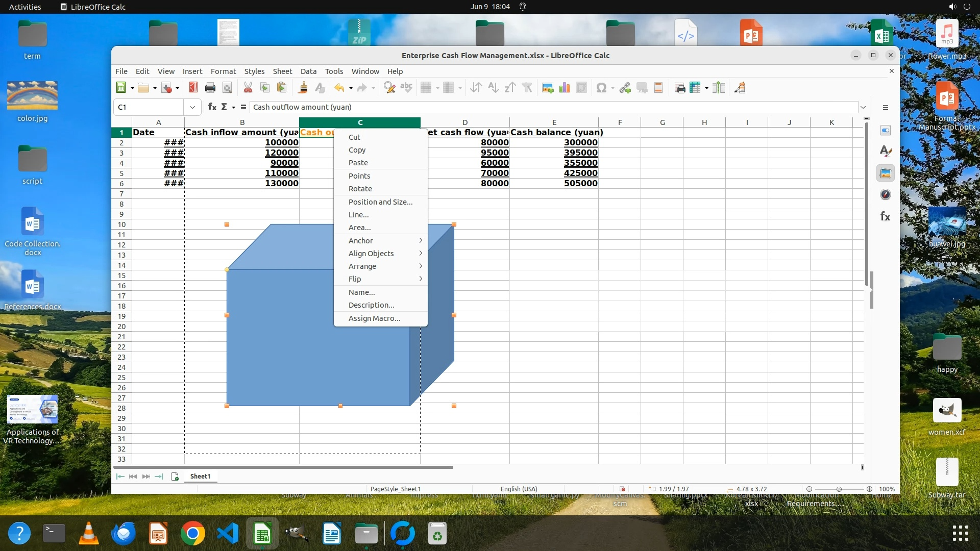Click the Function Wizard fx icon
Viewport: 980px width, 551px height.
(212, 107)
